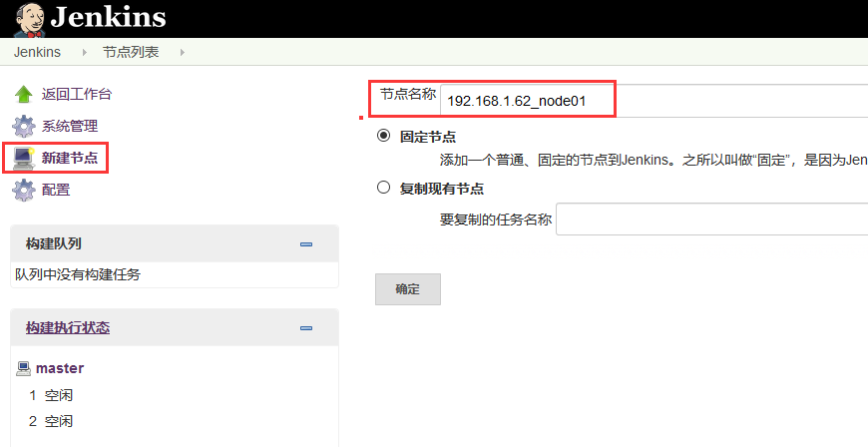Click green up arrow 返回工作台 icon
868x447 pixels.
23,94
